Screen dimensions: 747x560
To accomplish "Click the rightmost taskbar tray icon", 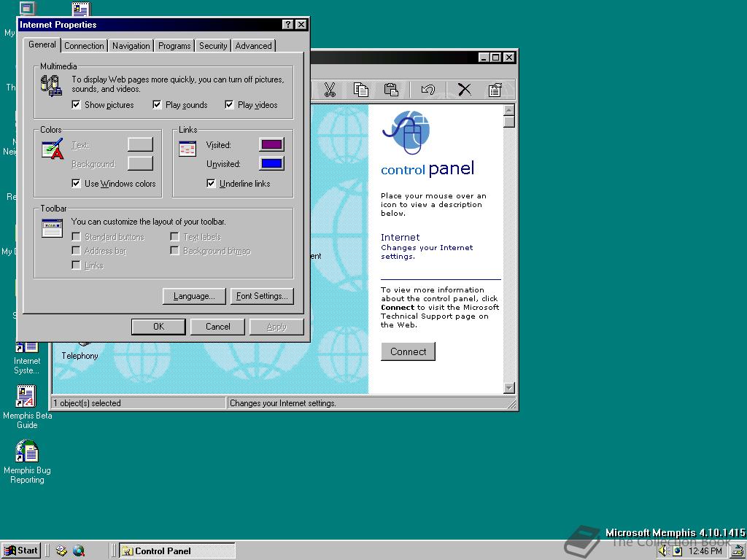I will pyautogui.click(x=739, y=551).
